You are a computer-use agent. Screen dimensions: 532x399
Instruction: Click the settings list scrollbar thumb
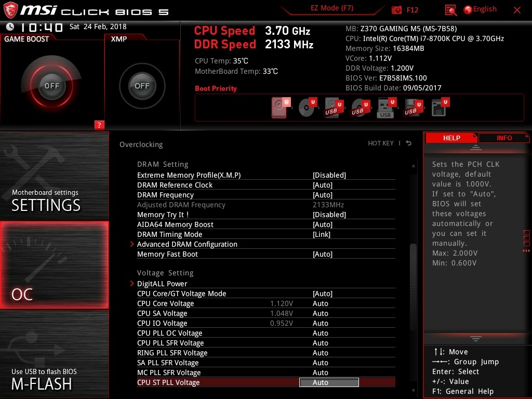[413, 288]
